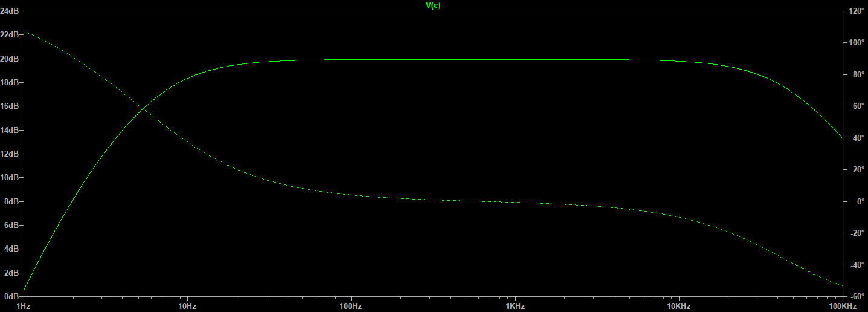Screen dimensions: 868x312
Task: Select the 16dB magnitude axis label
Action: (x=10, y=106)
